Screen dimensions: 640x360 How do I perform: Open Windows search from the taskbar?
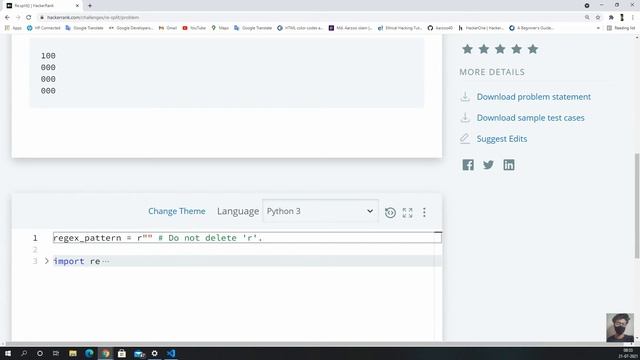24,353
